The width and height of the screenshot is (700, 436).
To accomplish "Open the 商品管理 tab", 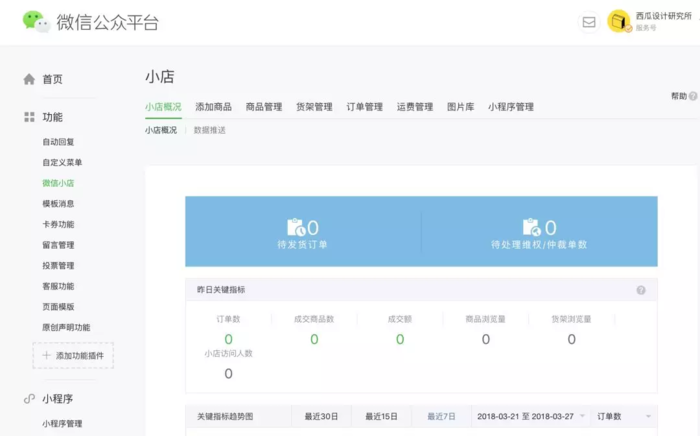I will tap(264, 107).
